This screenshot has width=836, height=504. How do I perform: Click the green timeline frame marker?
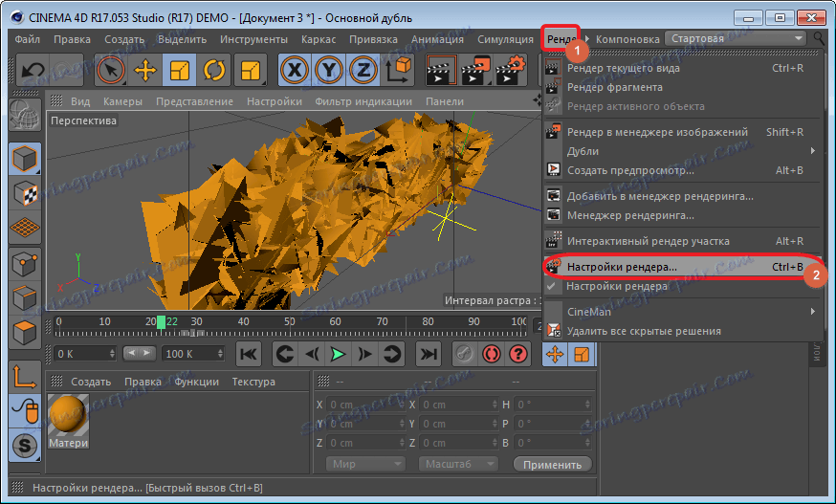point(161,322)
